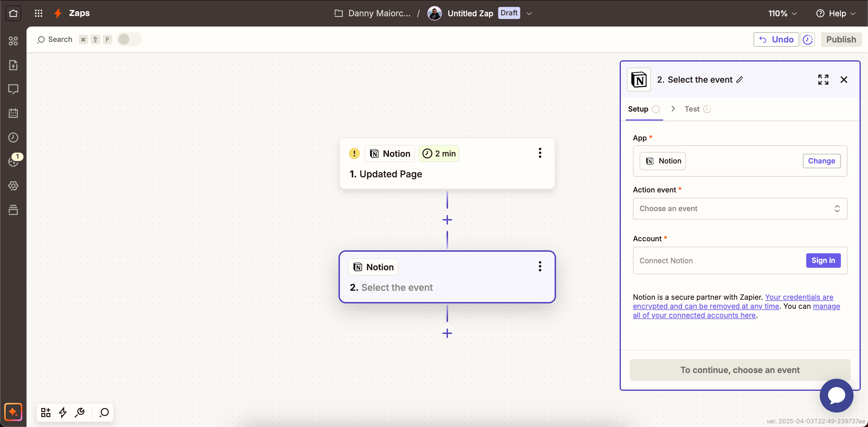The image size is (868, 427).
Task: Open the Help dropdown menu
Action: coord(836,13)
